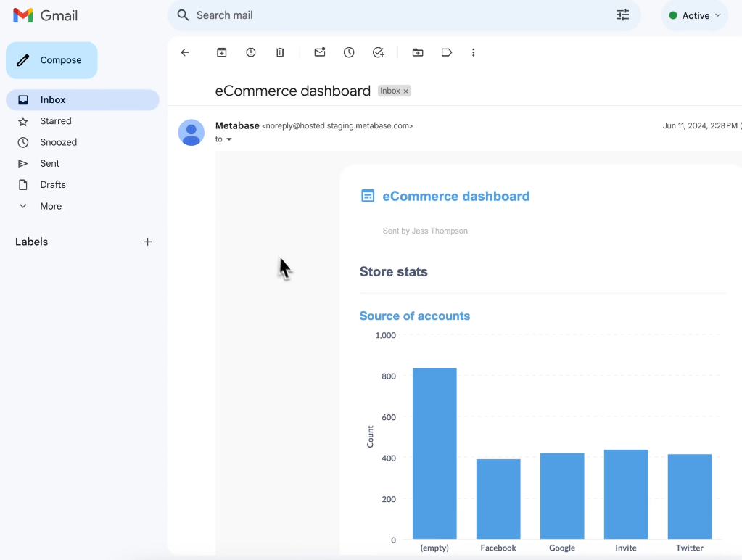The image size is (742, 560).
Task: Show search options filter icon
Action: coord(623,15)
